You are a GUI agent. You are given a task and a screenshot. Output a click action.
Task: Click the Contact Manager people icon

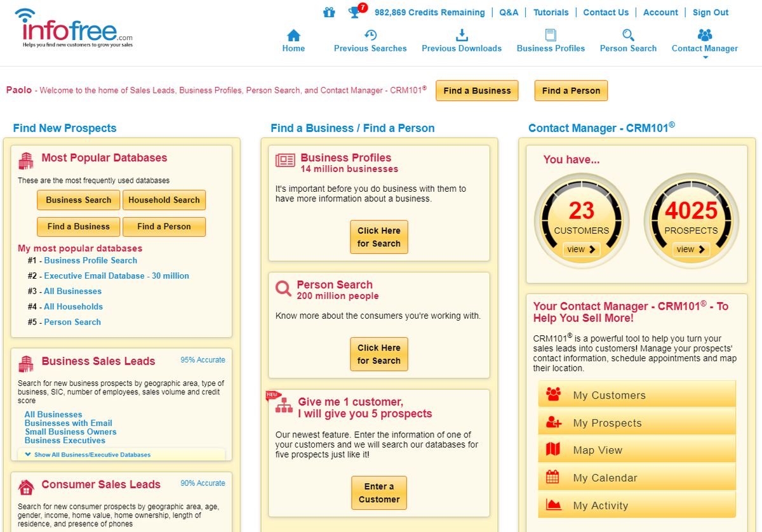705,35
